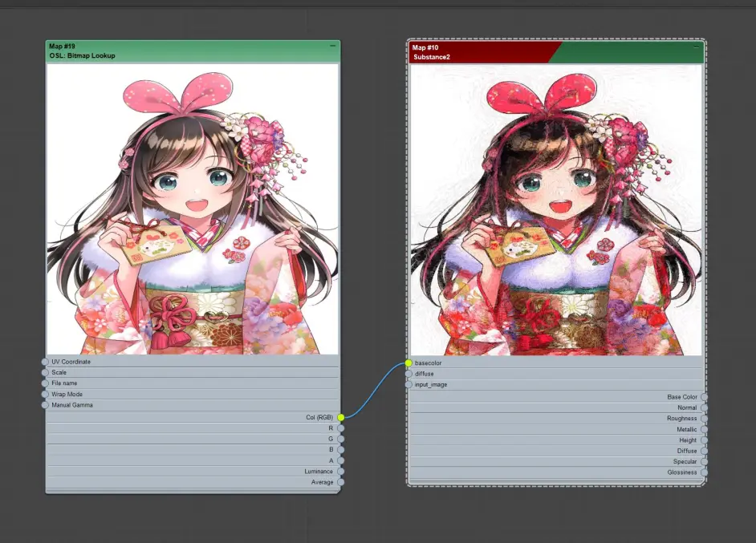756x543 pixels.
Task: Click the Glossiness output socket
Action: coord(704,472)
